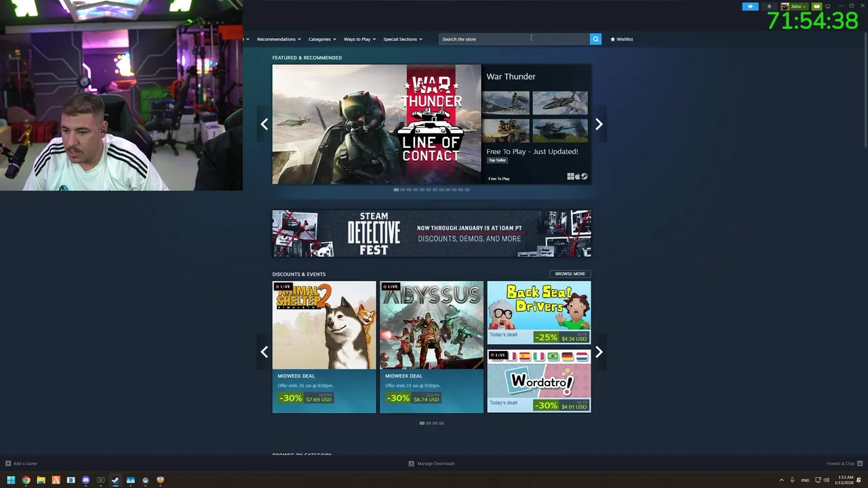Show hidden system tray icons chevron
Screen dimensions: 868x488
781,480
